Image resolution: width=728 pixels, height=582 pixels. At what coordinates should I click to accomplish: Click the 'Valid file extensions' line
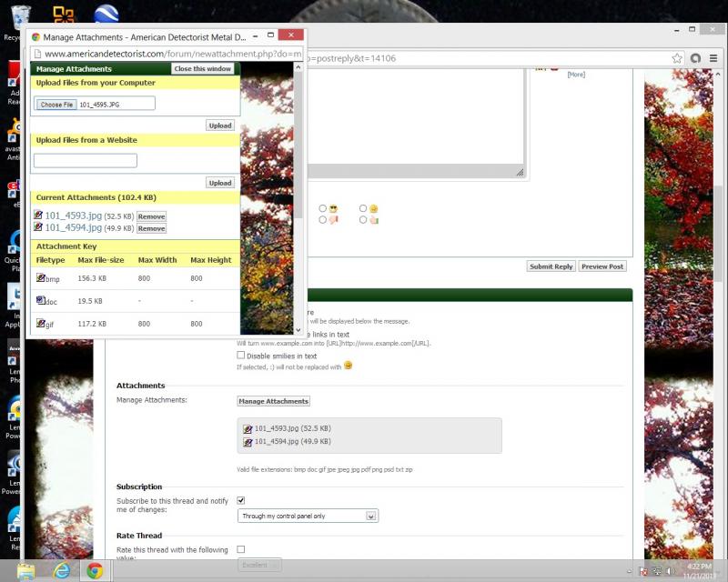tap(325, 469)
